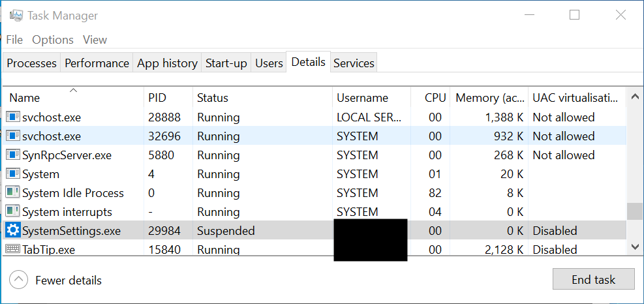Sort by the Status column header

point(262,98)
